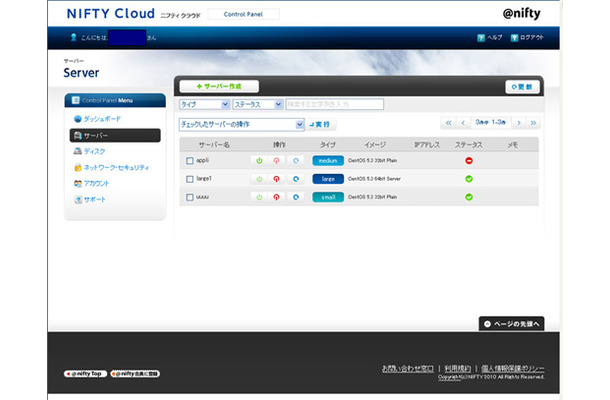
Task: Tick the checkbox for the appli server
Action: [189, 161]
